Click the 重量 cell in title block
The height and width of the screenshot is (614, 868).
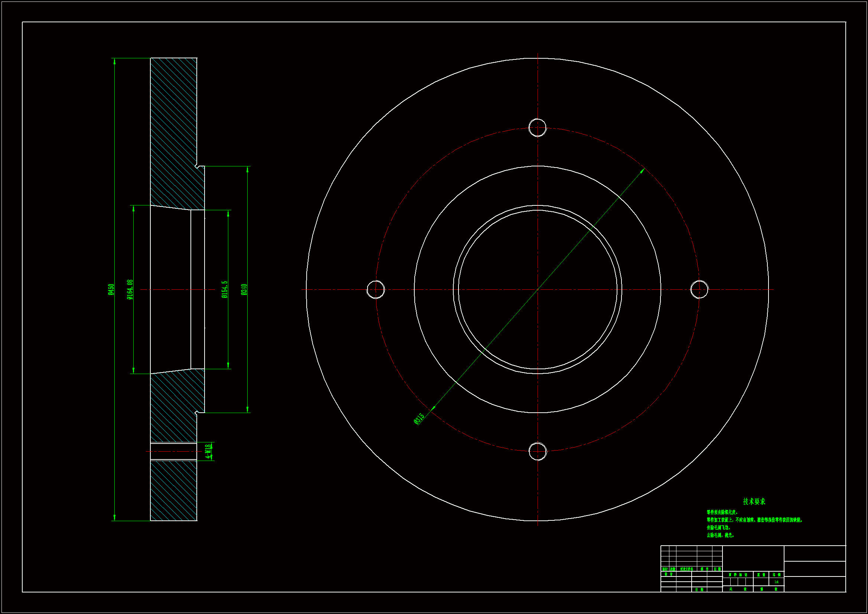pyautogui.click(x=761, y=575)
